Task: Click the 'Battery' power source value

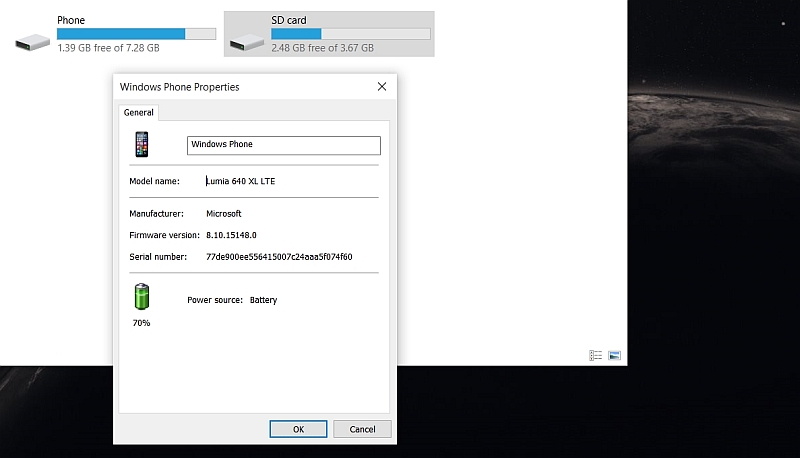Action: point(263,300)
